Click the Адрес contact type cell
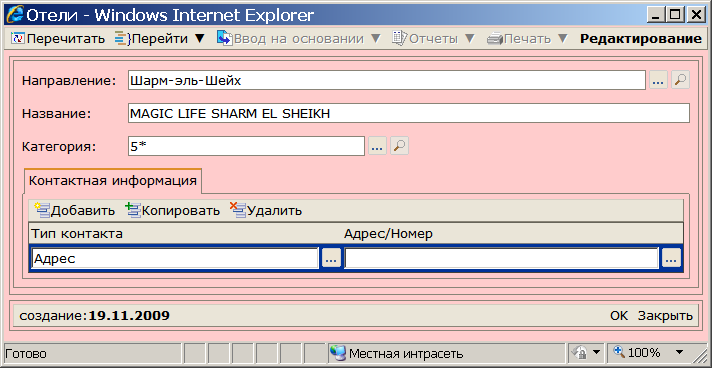Image resolution: width=712 pixels, height=368 pixels. point(175,259)
